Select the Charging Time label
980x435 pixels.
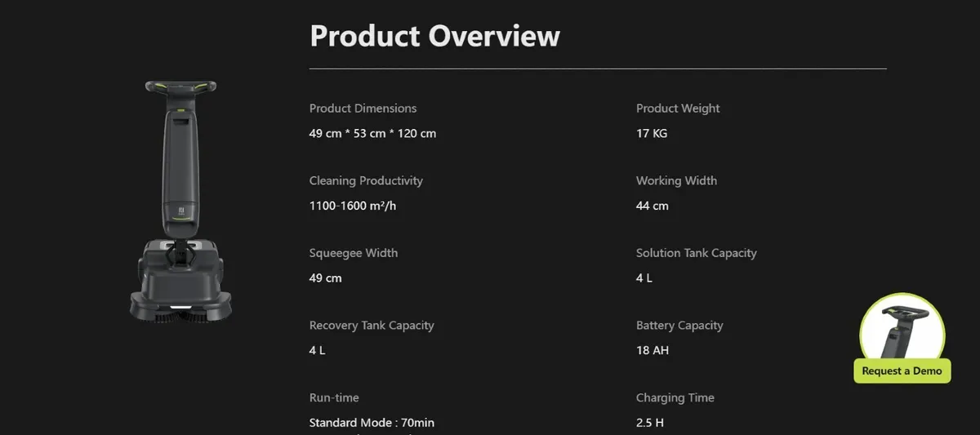675,397
